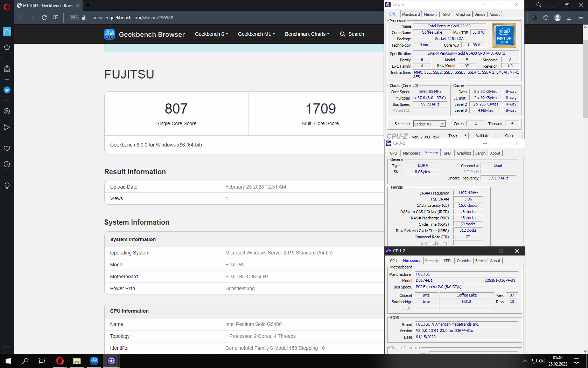This screenshot has height=368, width=588.
Task: Open Task View on the taskbar
Action: coord(42,361)
